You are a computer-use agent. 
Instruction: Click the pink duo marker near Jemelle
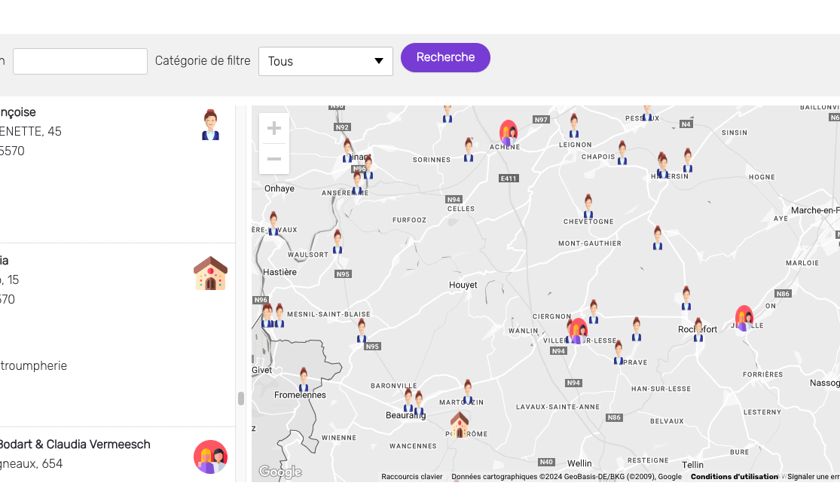pyautogui.click(x=744, y=318)
